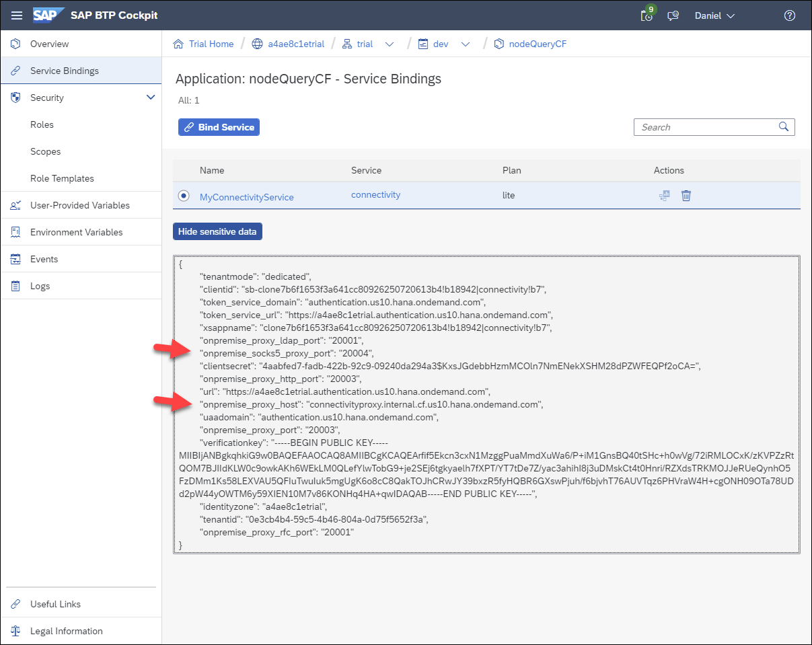This screenshot has height=645, width=812.
Task: Click the Service column header
Action: [x=366, y=170]
